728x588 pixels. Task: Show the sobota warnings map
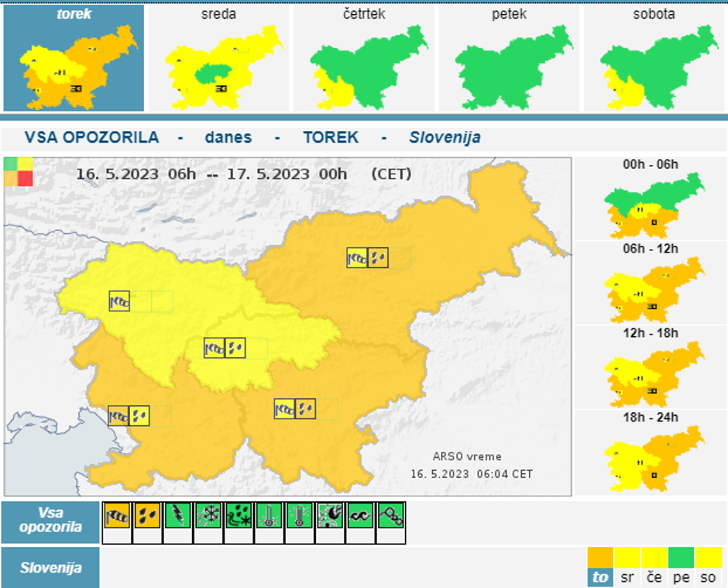(x=654, y=58)
